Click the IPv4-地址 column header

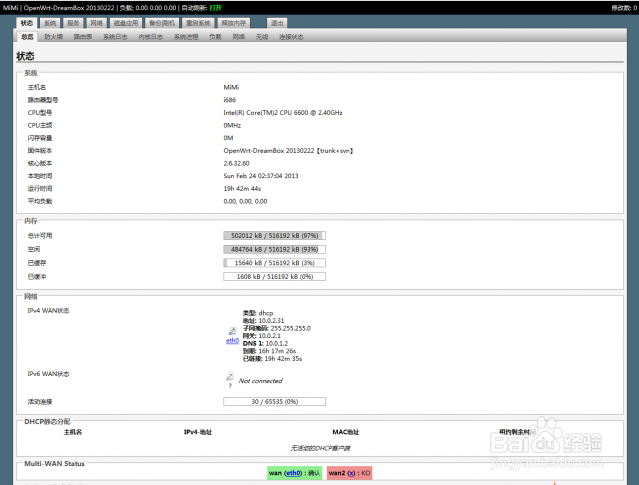pyautogui.click(x=198, y=432)
